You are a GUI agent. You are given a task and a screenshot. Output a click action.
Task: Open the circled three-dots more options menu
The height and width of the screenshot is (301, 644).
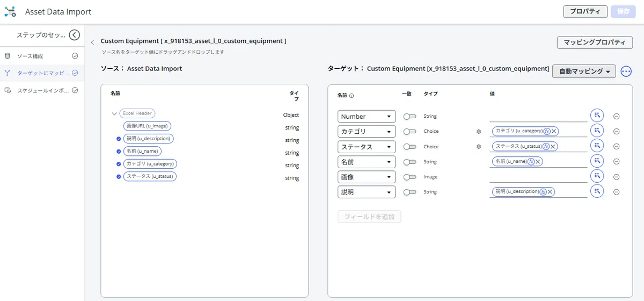pos(626,71)
